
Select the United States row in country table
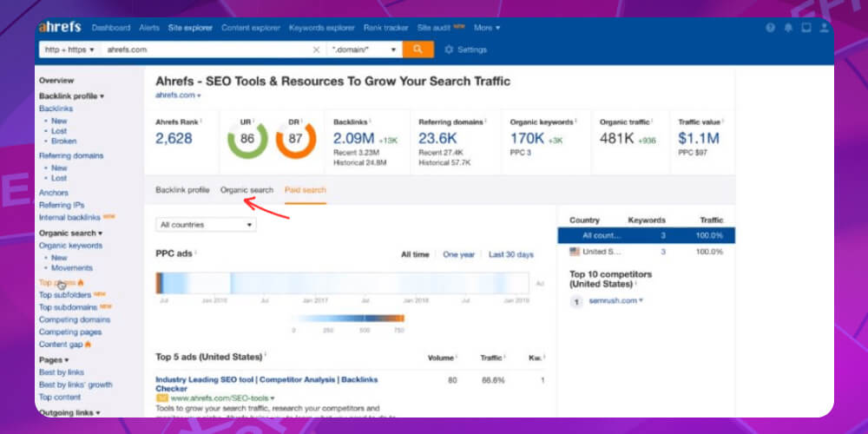[646, 252]
